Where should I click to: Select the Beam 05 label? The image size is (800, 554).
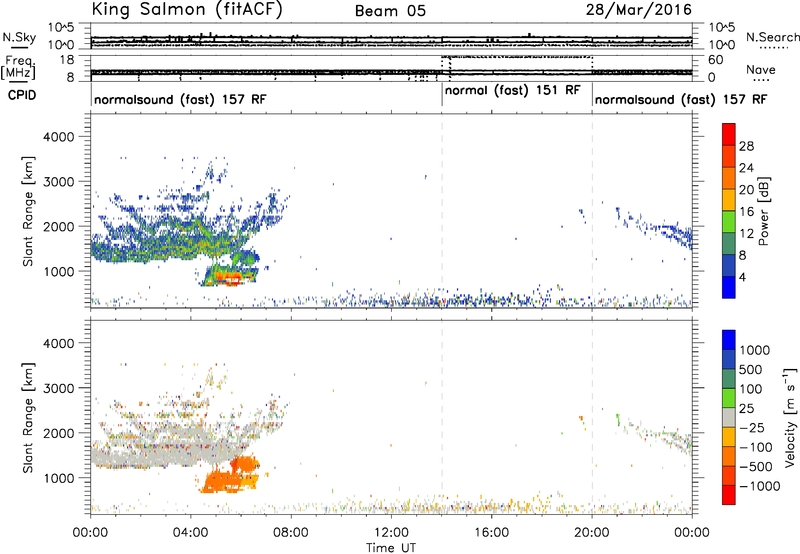[390, 11]
